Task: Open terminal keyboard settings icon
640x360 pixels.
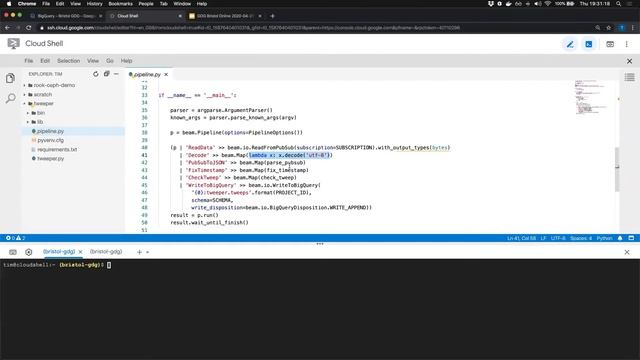Action: click(x=13, y=252)
